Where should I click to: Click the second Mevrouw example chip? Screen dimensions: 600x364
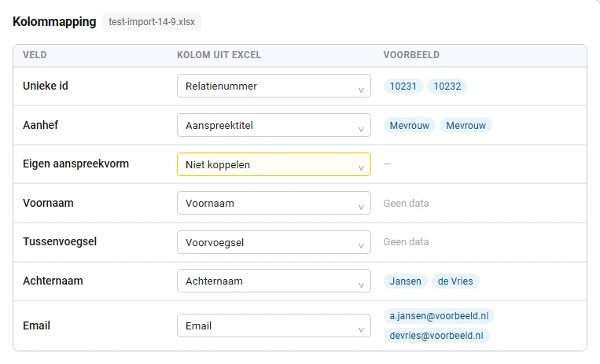click(x=466, y=125)
